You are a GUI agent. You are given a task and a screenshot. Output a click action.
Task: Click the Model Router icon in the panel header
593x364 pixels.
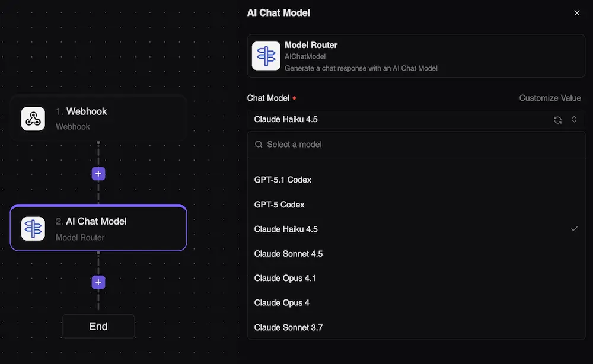[266, 55]
